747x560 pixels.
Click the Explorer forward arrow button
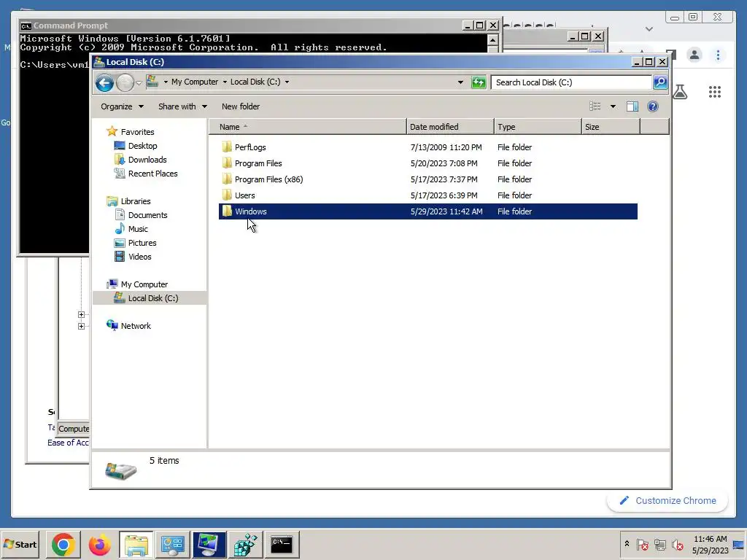tap(125, 83)
